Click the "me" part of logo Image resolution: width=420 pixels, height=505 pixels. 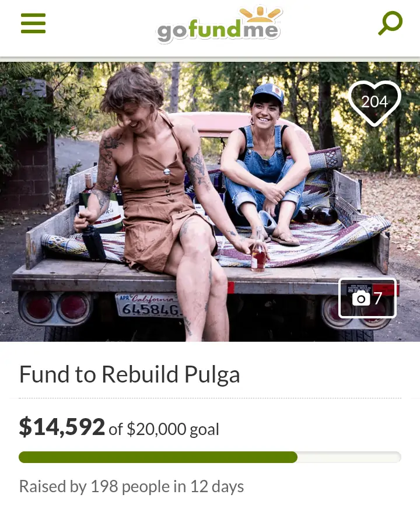pyautogui.click(x=260, y=30)
